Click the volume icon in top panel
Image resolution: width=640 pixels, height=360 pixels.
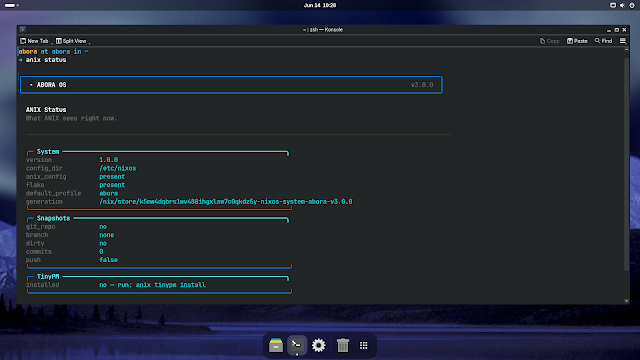622,5
